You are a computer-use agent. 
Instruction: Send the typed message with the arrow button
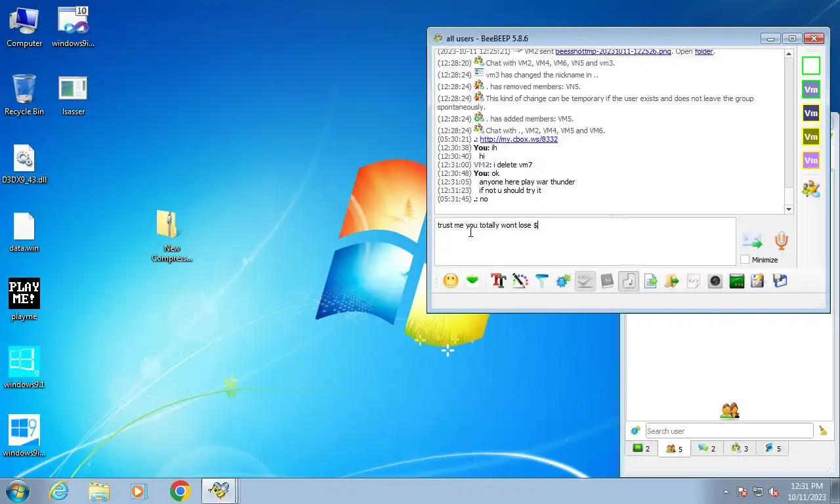pos(752,241)
